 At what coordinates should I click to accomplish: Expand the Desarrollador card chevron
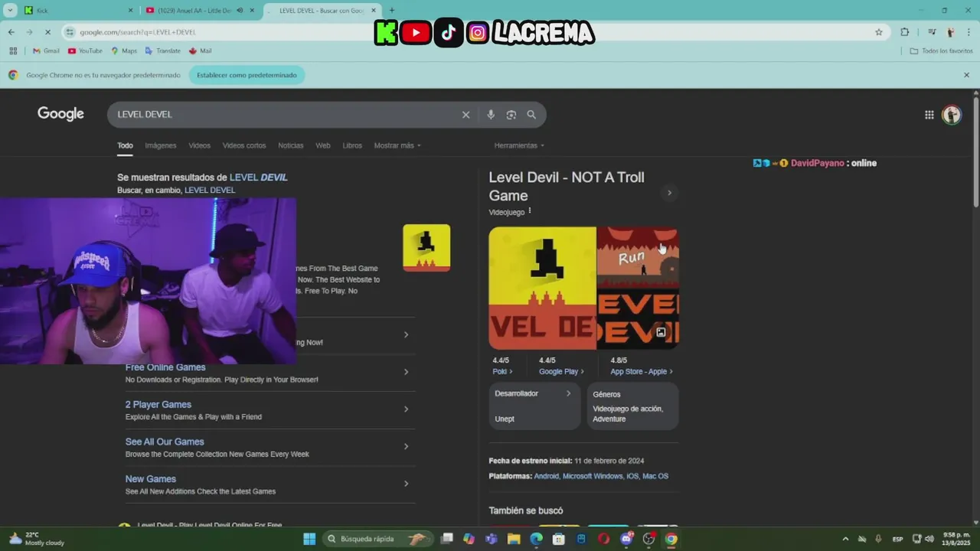[568, 393]
